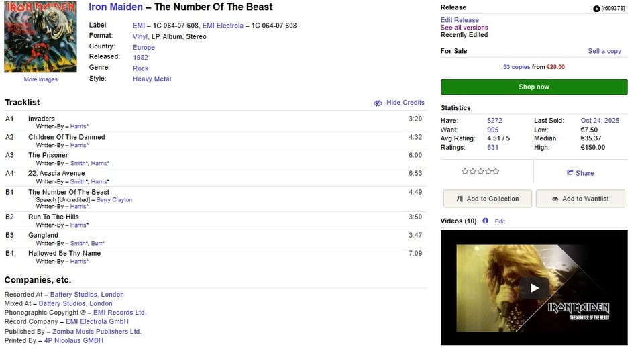Image resolution: width=644 pixels, height=353 pixels.
Task: Click the track title Invaders
Action: [x=42, y=119]
